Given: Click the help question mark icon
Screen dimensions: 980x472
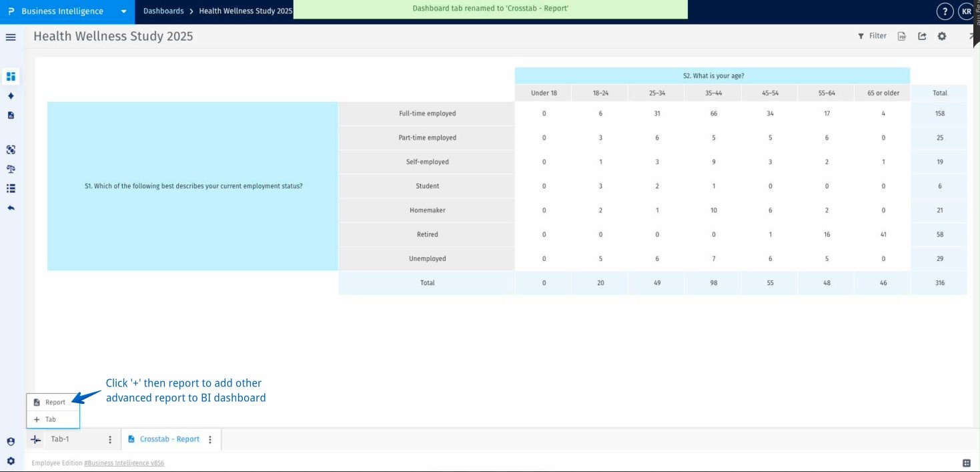Looking at the screenshot, I should (945, 11).
